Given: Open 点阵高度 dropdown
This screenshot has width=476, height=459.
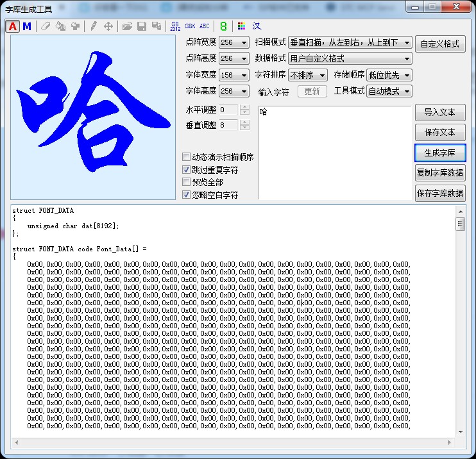Looking at the screenshot, I should [x=234, y=58].
